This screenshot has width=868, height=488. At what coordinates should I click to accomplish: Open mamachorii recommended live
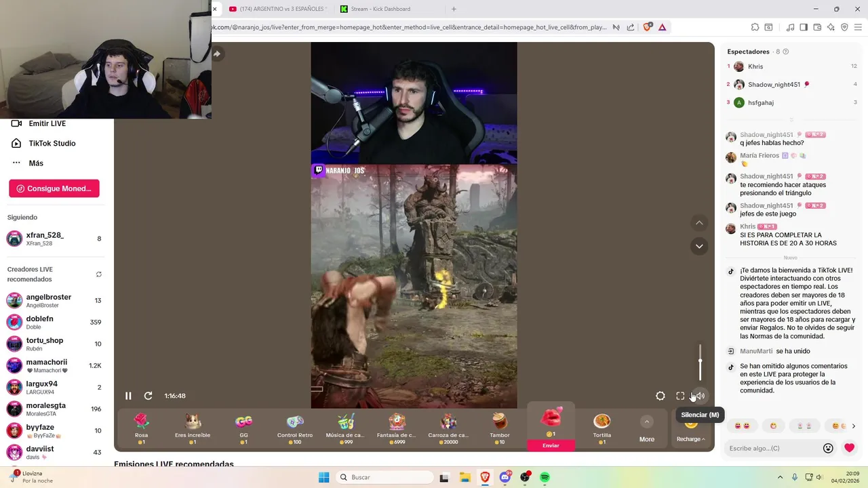54,366
